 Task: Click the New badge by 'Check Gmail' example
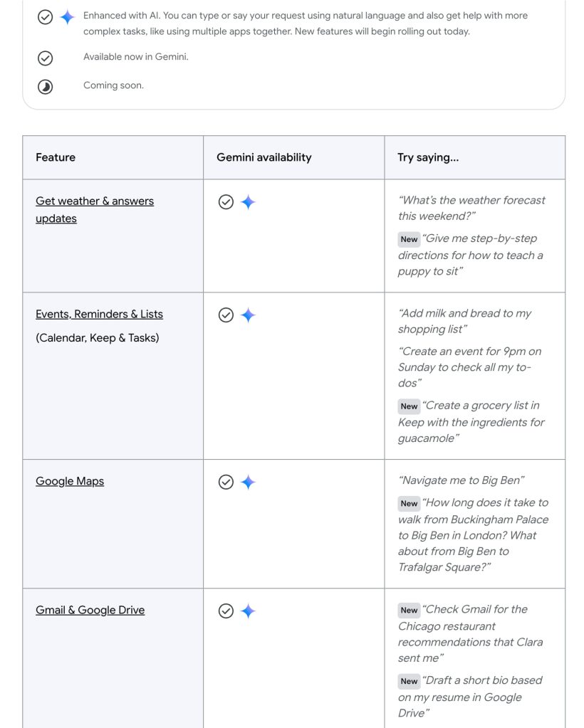(x=409, y=611)
